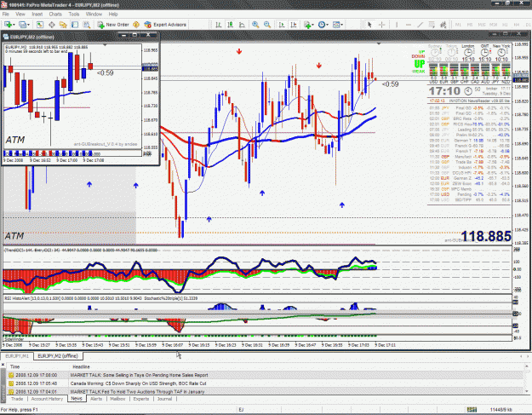Switch to the EURJPY,M1 chart tab
This screenshot has width=532, height=415.
17,356
